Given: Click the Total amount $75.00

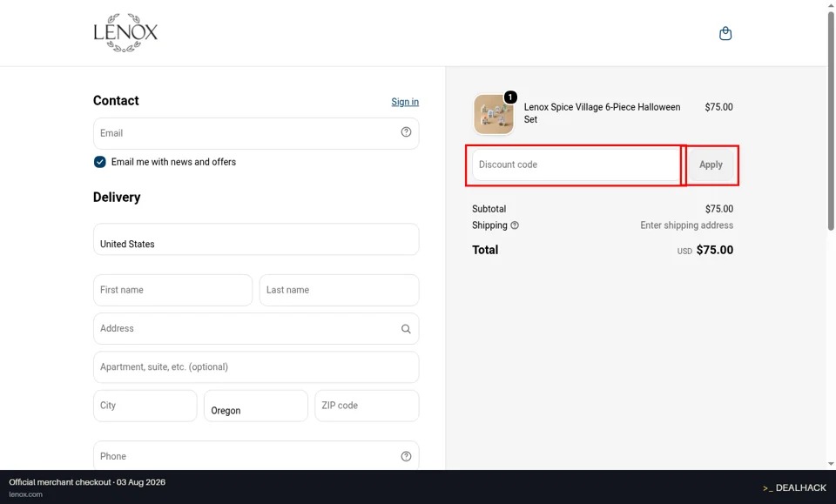Looking at the screenshot, I should coord(714,250).
